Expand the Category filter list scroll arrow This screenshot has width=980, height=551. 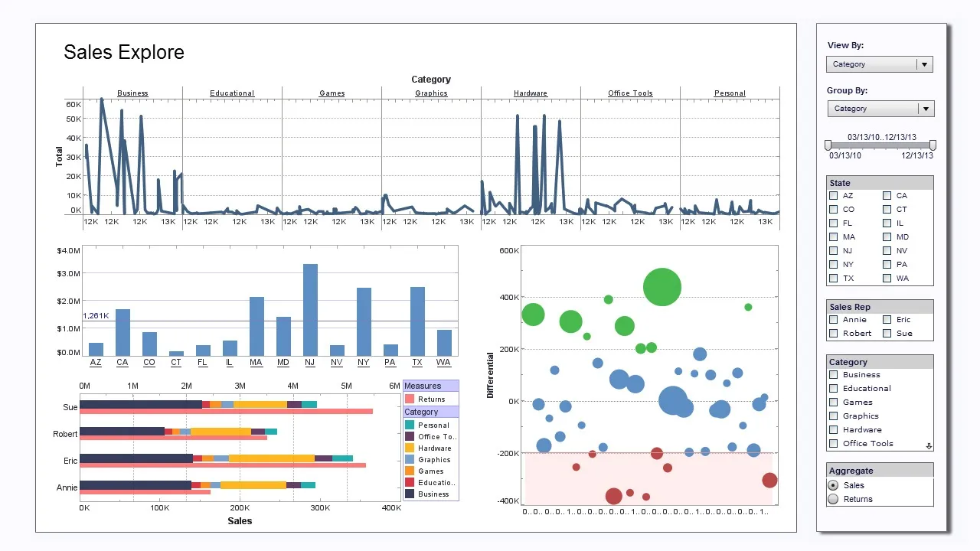(929, 445)
